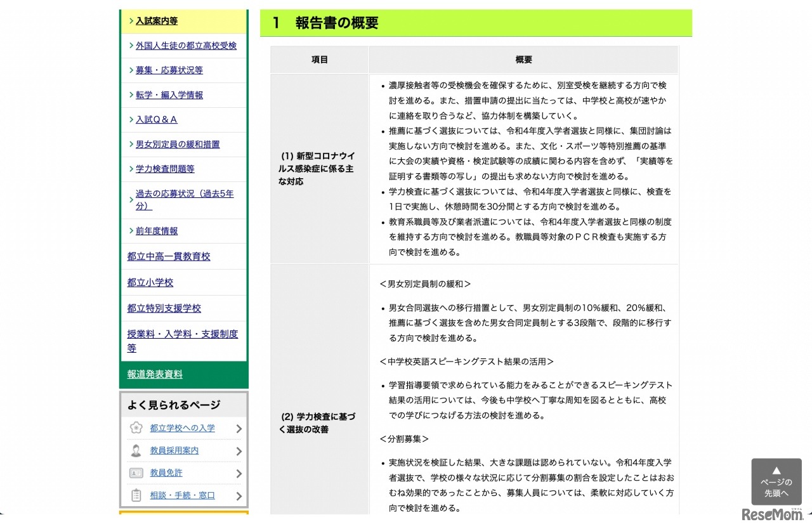The image size is (812, 529).
Task: Click the 概要 table column header
Action: 524,60
